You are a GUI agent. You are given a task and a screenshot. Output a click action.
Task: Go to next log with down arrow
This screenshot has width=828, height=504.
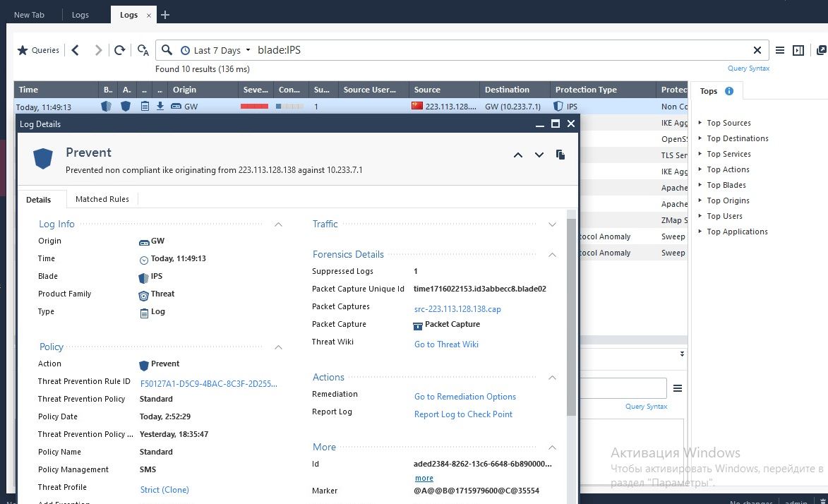pos(539,155)
